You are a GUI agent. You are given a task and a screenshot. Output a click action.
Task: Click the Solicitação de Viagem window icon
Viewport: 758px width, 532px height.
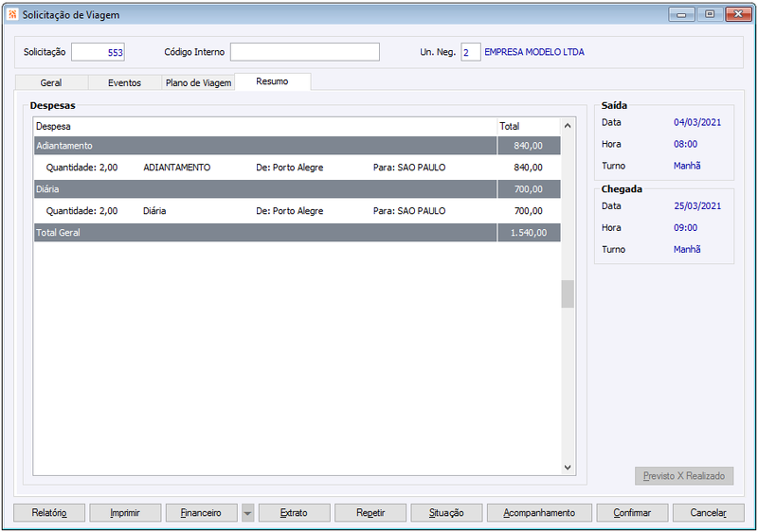click(x=12, y=14)
